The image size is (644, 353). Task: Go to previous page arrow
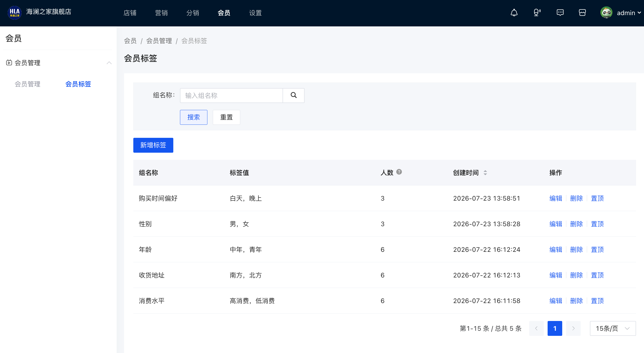click(x=536, y=328)
